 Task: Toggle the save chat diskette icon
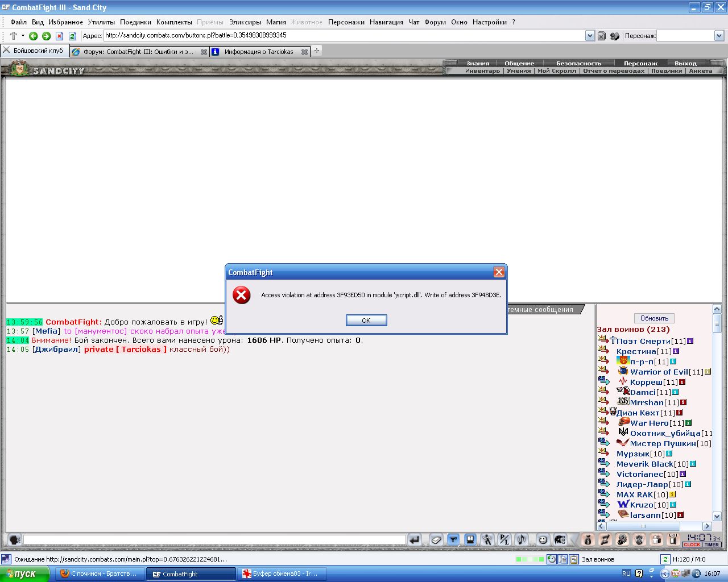(x=470, y=539)
